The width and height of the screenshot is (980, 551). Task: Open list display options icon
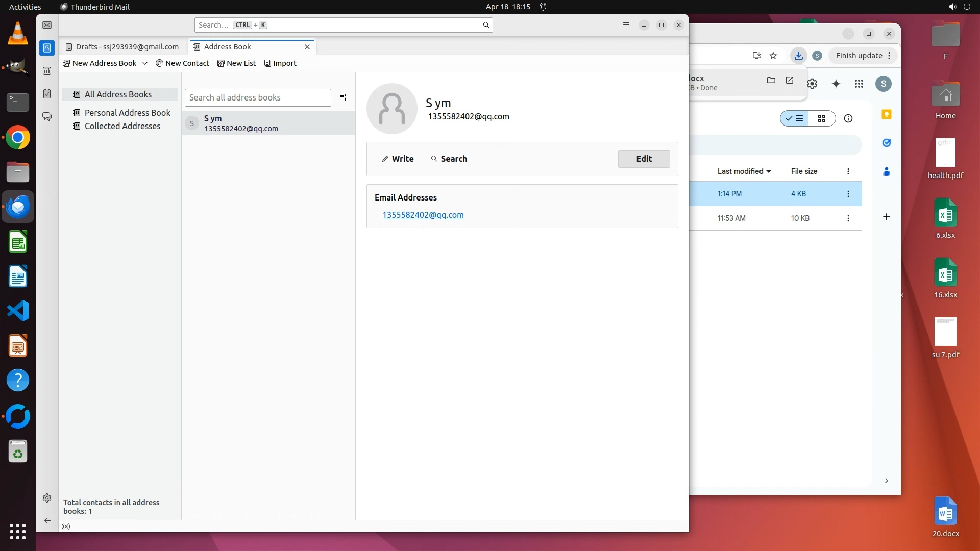pos(343,97)
